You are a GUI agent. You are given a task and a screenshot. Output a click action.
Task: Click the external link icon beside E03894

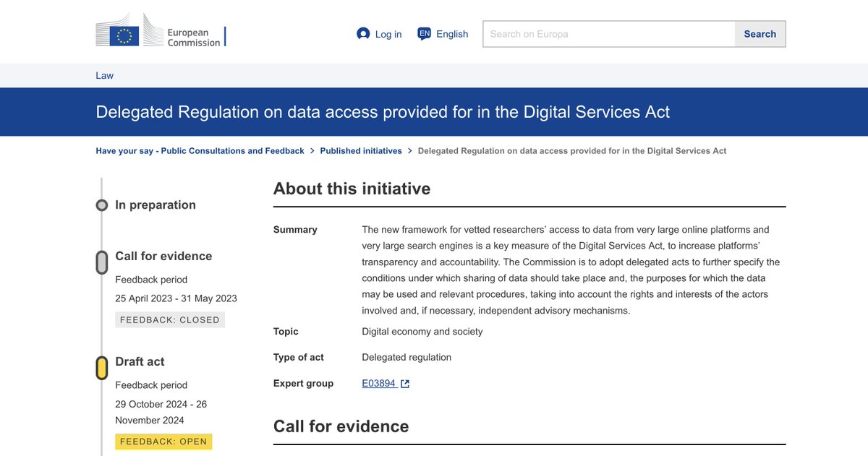click(x=405, y=384)
